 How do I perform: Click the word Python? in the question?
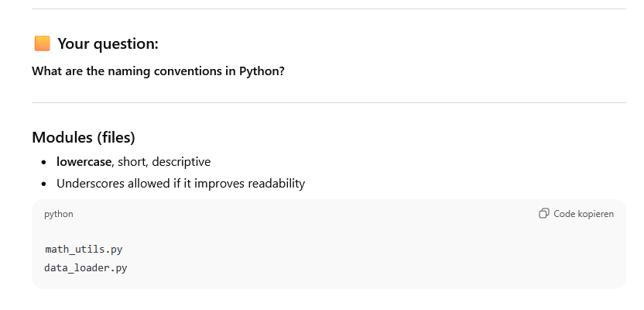pyautogui.click(x=262, y=71)
